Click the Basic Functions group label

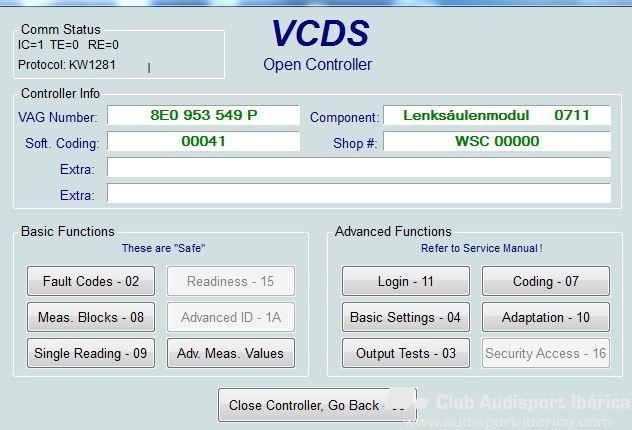(68, 231)
